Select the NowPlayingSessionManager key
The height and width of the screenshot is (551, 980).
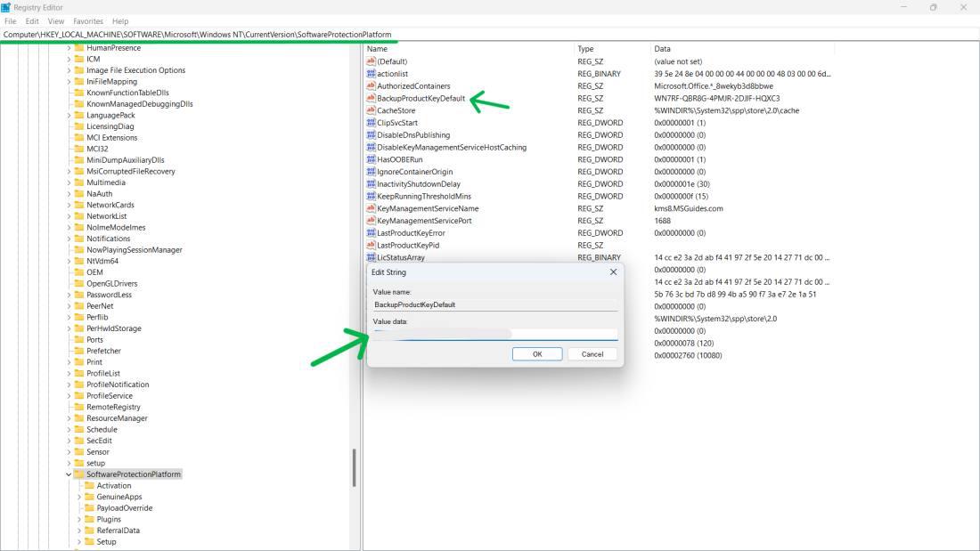click(x=135, y=250)
